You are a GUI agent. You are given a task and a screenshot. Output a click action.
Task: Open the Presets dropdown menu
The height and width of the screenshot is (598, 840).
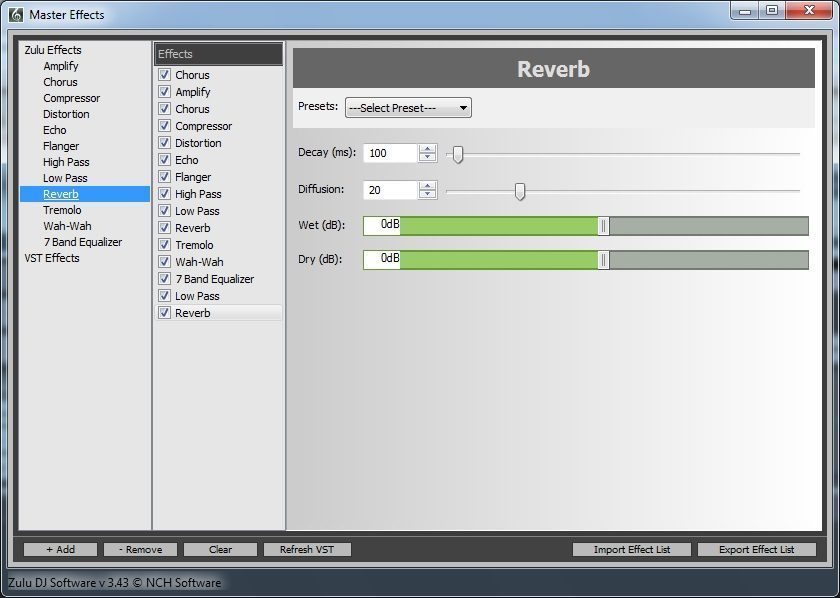coord(408,107)
